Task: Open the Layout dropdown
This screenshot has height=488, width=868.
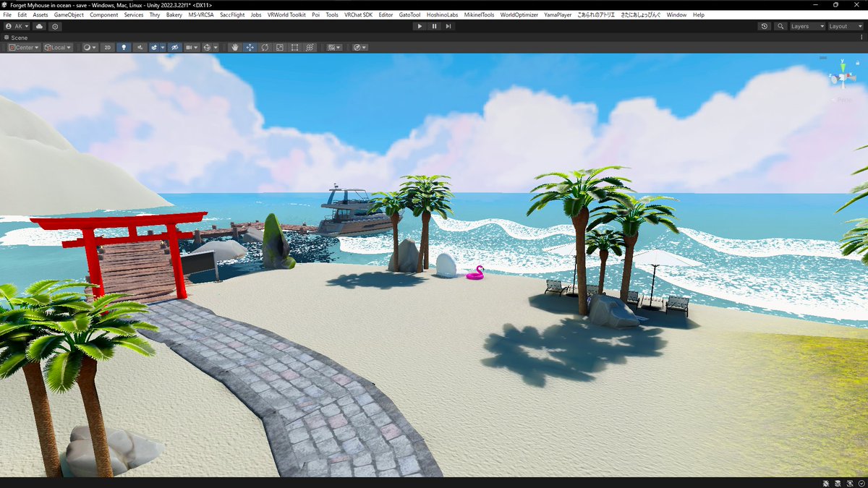Action: (845, 26)
